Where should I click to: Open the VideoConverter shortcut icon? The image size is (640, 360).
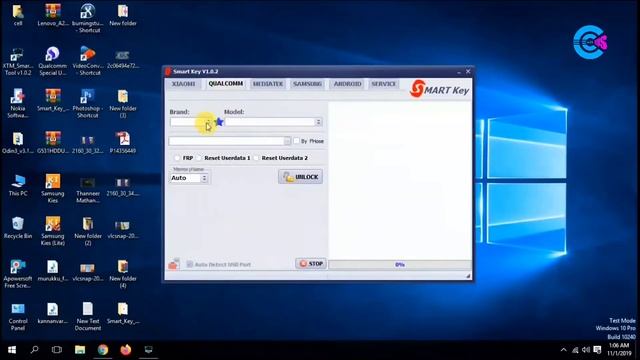87,61
